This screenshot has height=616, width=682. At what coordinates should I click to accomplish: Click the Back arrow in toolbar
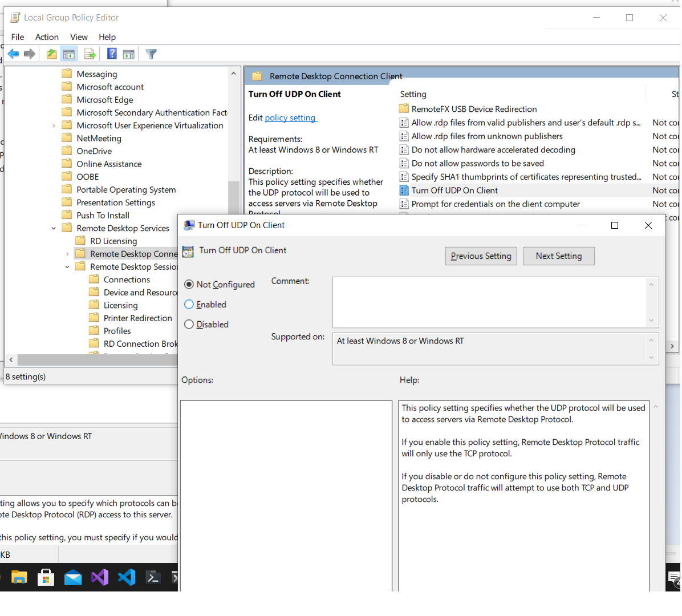tap(14, 54)
